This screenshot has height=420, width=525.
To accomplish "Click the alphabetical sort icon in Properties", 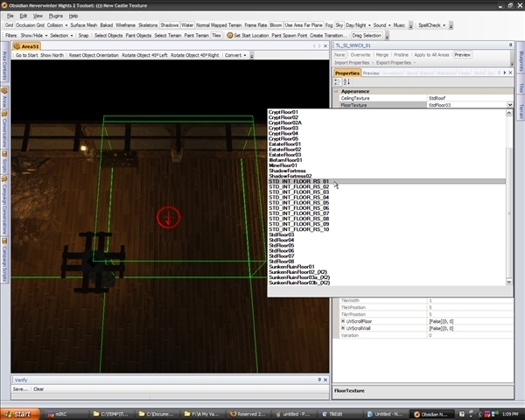I will 346,82.
